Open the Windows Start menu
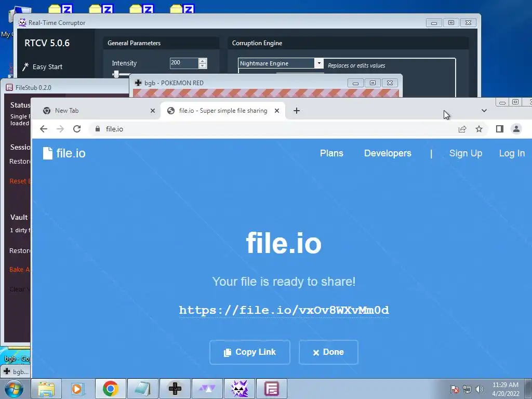The image size is (532, 399). coord(14,389)
